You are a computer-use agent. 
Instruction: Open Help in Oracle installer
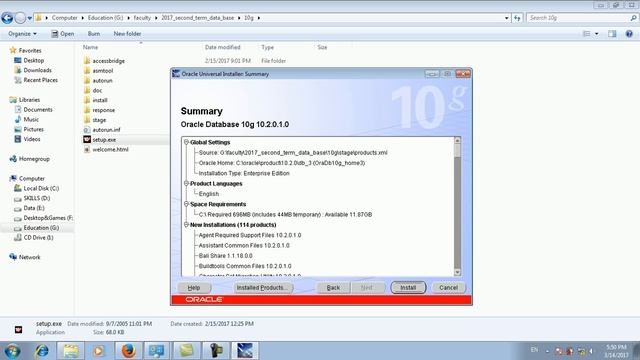(x=194, y=287)
